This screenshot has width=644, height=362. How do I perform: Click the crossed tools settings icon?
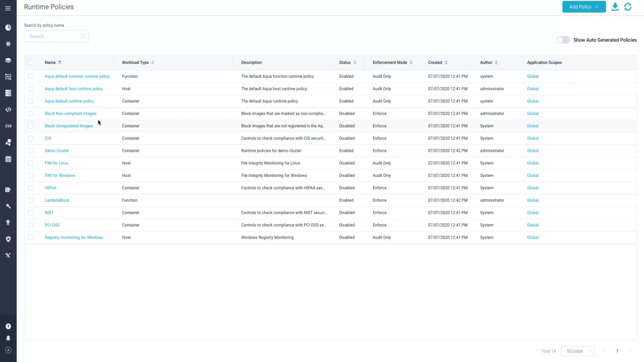point(8,255)
